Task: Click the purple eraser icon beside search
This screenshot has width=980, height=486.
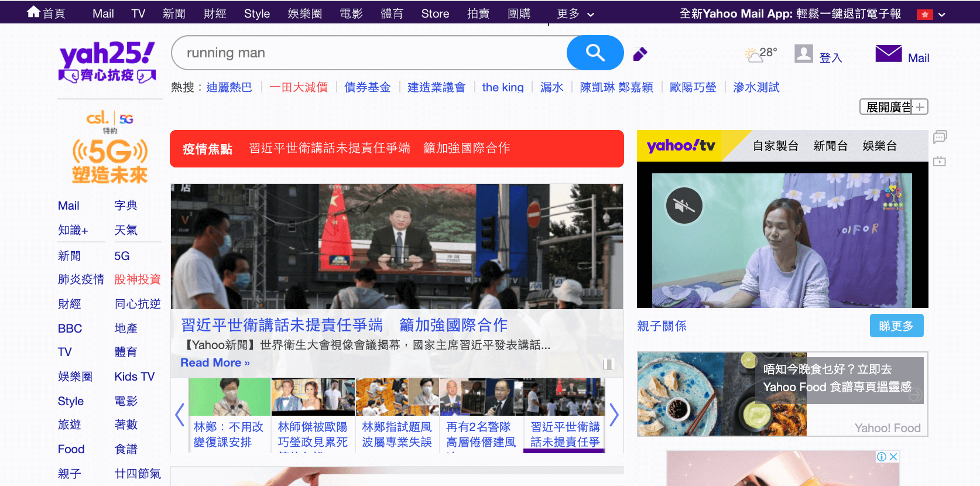Action: [640, 54]
